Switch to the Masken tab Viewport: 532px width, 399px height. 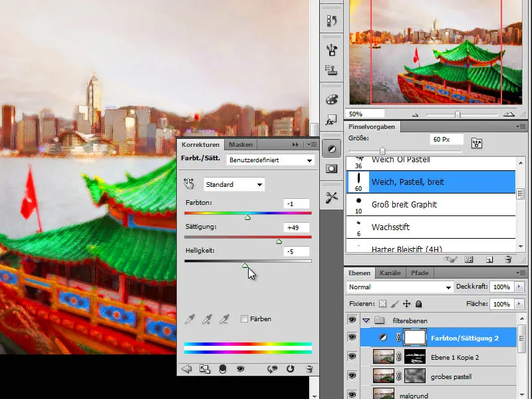(241, 145)
